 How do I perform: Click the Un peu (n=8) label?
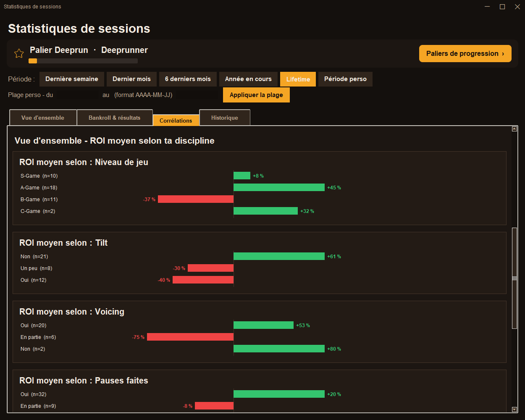point(37,268)
